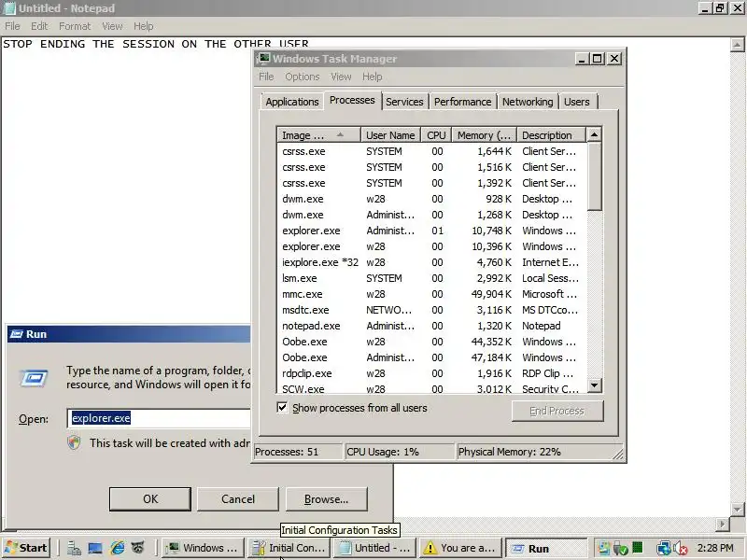Switch to Untitled Notepad taskbar button

coord(374,548)
